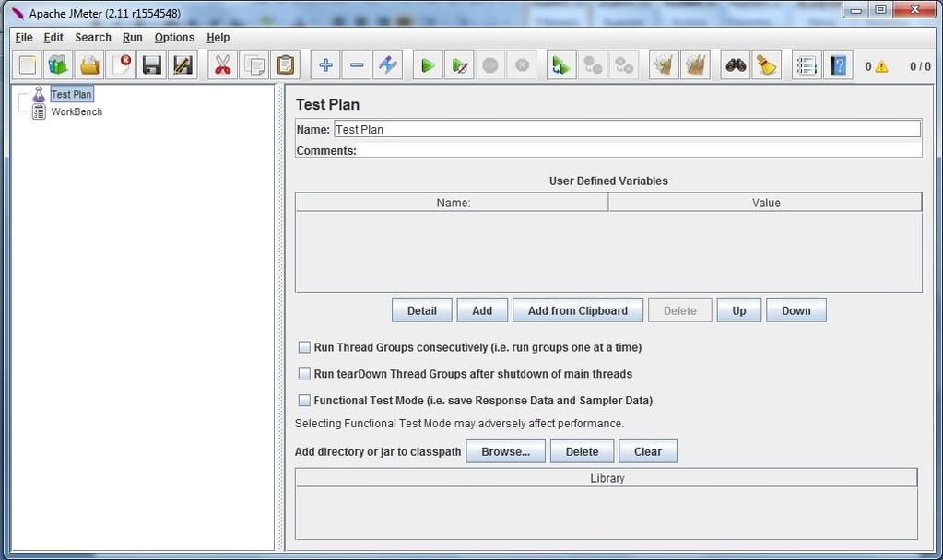
Task: Click the Remote Shutdown All icon
Action: point(624,64)
